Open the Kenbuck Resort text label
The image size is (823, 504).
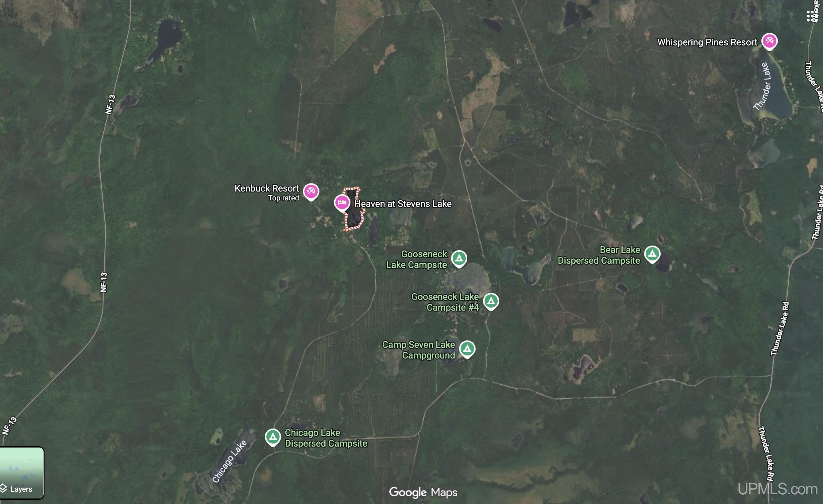[267, 188]
